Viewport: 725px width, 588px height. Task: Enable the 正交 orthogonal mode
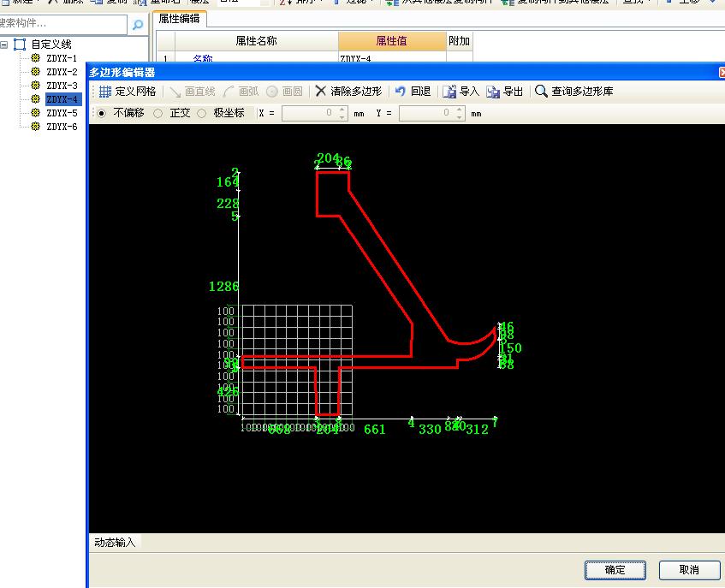[x=157, y=112]
